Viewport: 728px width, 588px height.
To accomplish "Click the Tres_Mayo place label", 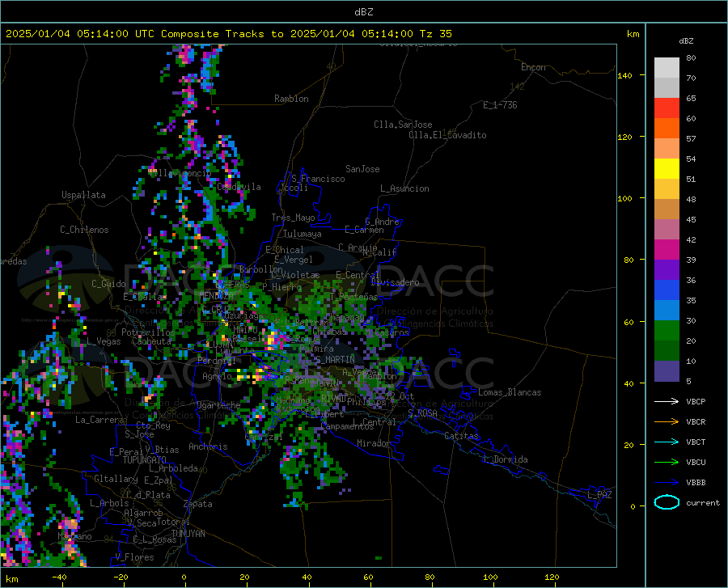I will pyautogui.click(x=293, y=218).
